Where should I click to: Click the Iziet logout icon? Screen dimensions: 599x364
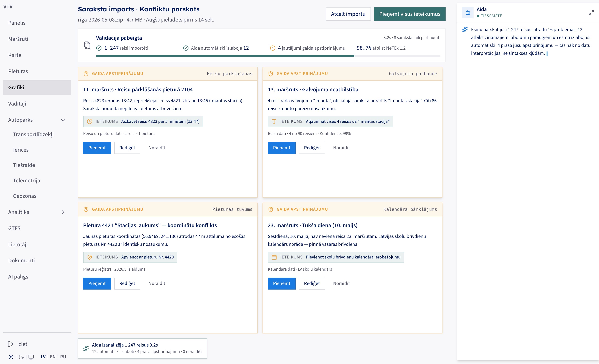click(x=11, y=344)
